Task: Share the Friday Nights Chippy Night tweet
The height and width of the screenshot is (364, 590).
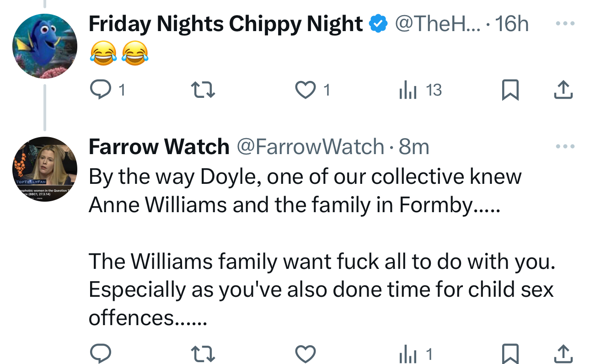Action: (563, 90)
